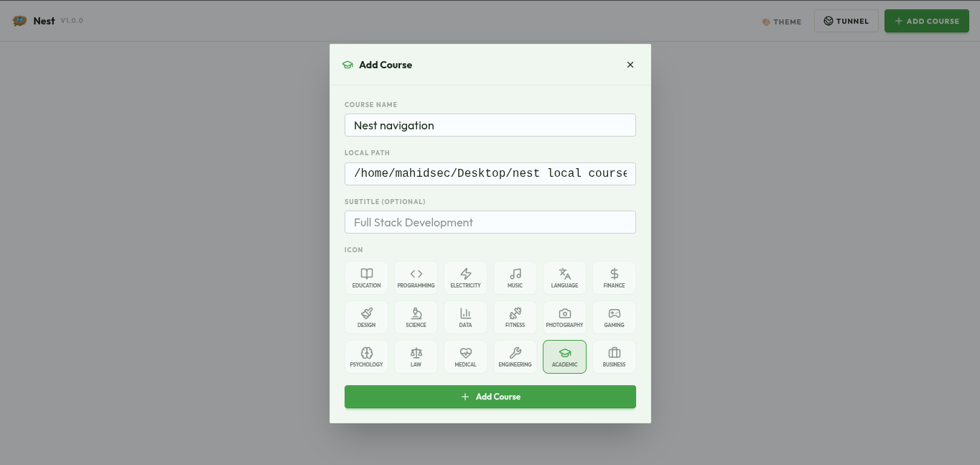This screenshot has height=465, width=980.
Task: Select the Language translate icon
Action: (564, 277)
